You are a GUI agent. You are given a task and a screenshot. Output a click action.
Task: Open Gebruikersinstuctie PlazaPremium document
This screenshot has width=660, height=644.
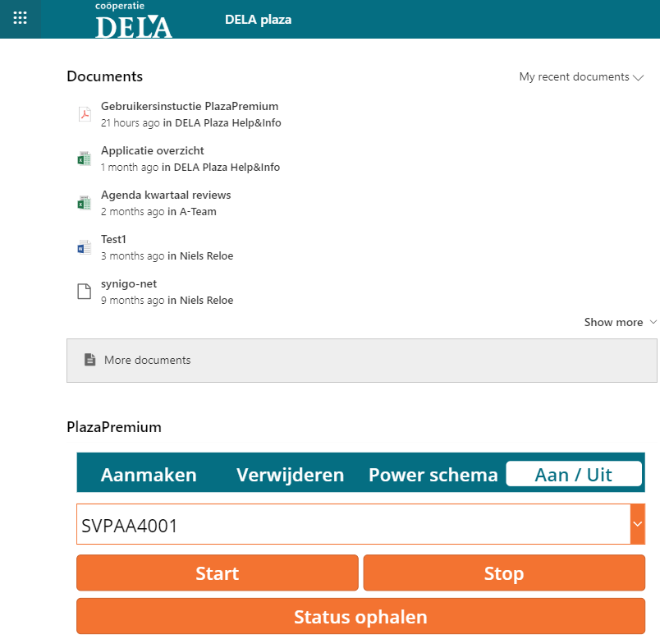(190, 106)
